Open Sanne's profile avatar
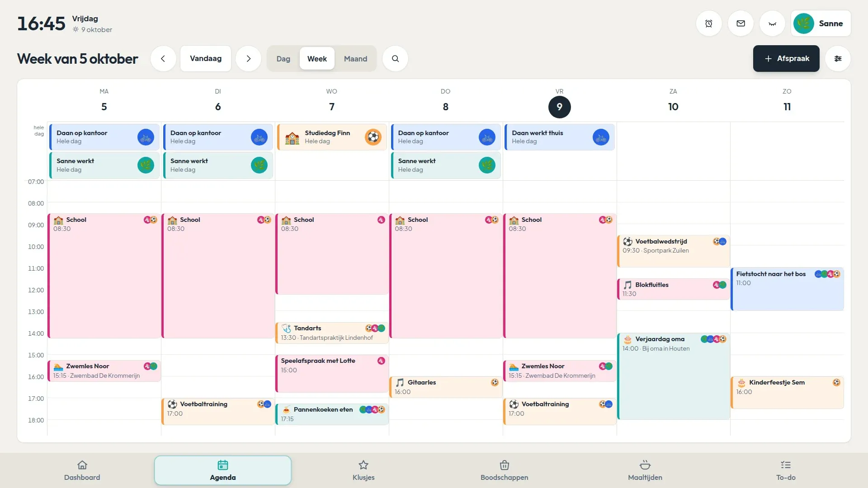 pyautogui.click(x=803, y=23)
